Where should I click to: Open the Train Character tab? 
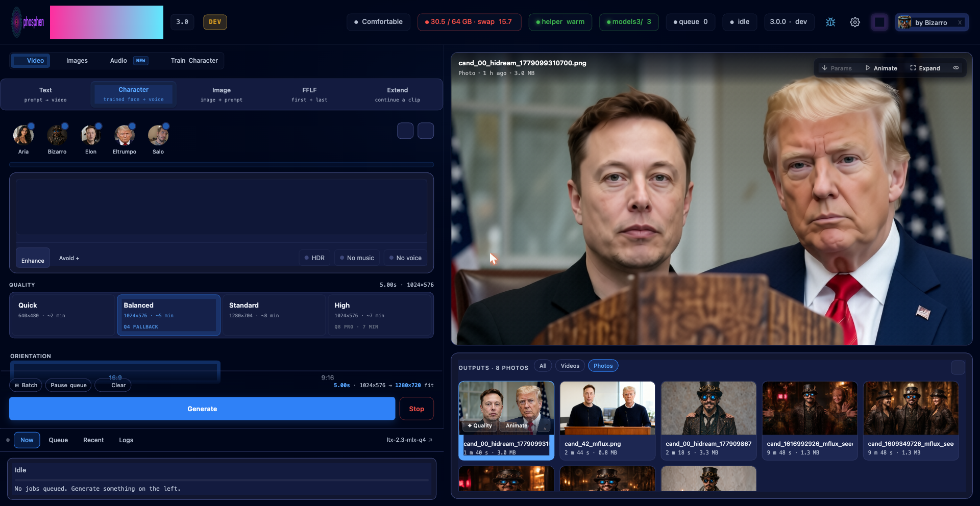pos(194,60)
